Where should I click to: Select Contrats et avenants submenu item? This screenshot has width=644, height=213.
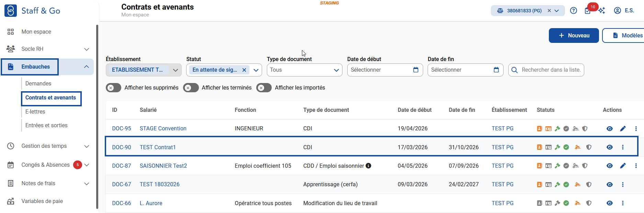coord(51,98)
